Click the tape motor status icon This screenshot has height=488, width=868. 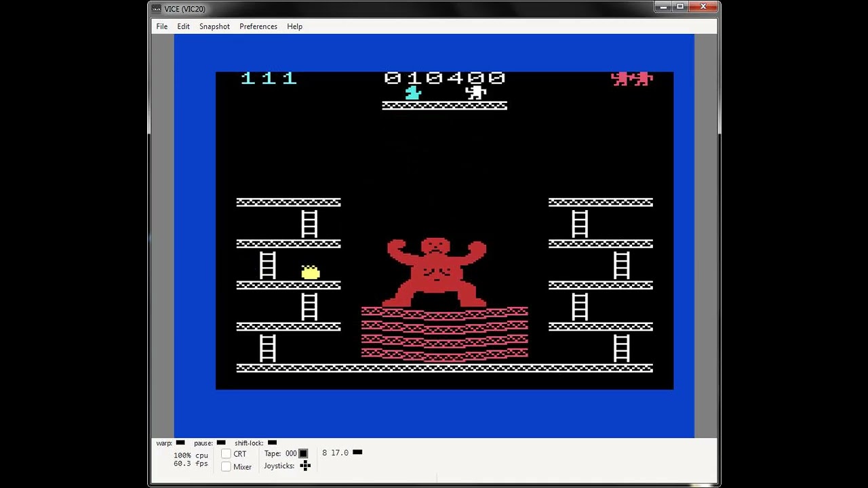point(303,453)
